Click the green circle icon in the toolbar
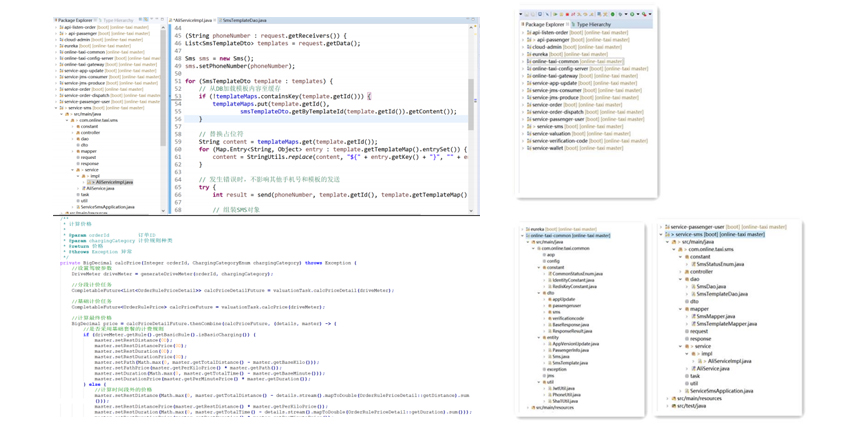 click(x=613, y=14)
